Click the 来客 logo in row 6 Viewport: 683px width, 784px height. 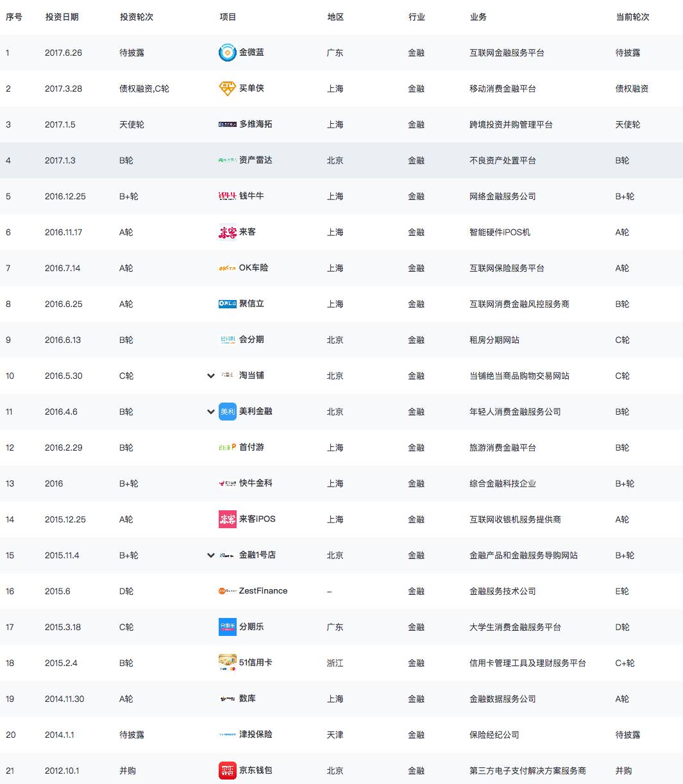228,232
